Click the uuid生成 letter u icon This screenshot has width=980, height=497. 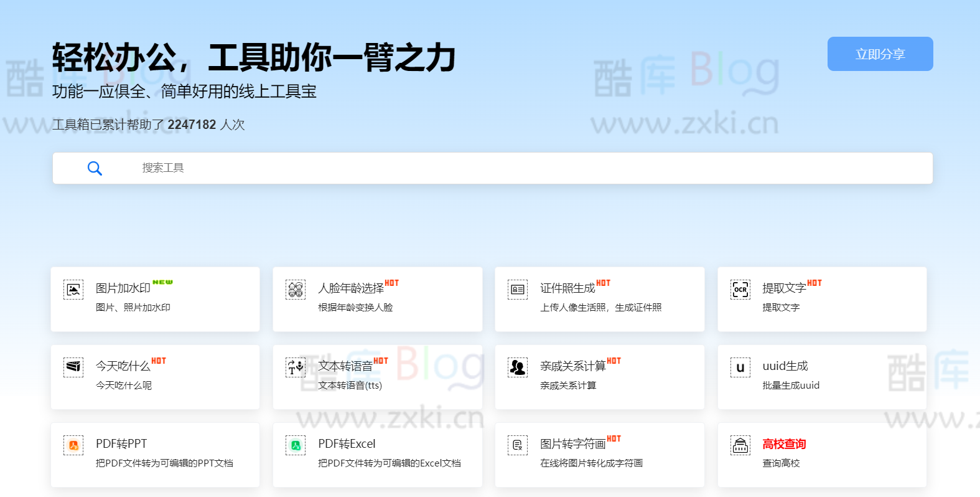[740, 367]
